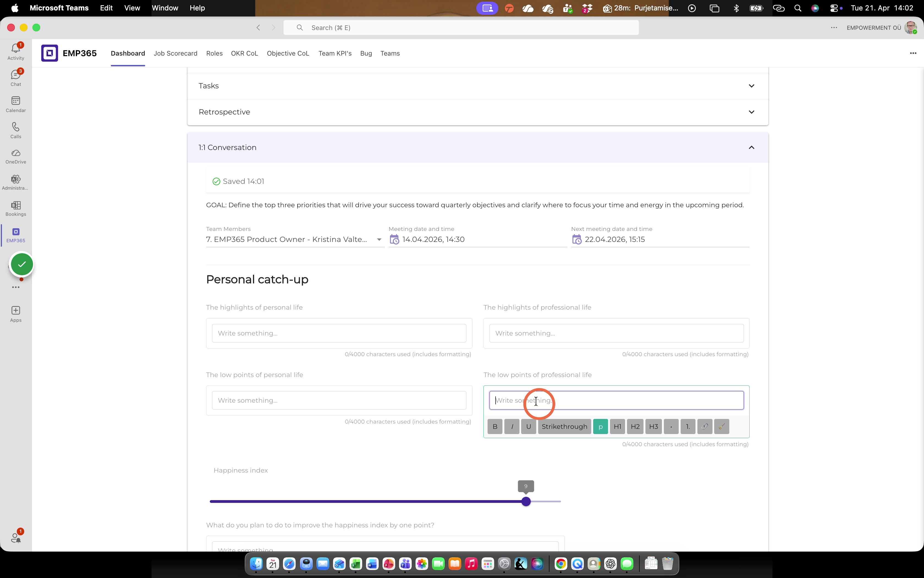Toggle italic formatting in editor
This screenshot has width=924, height=578.
click(512, 426)
